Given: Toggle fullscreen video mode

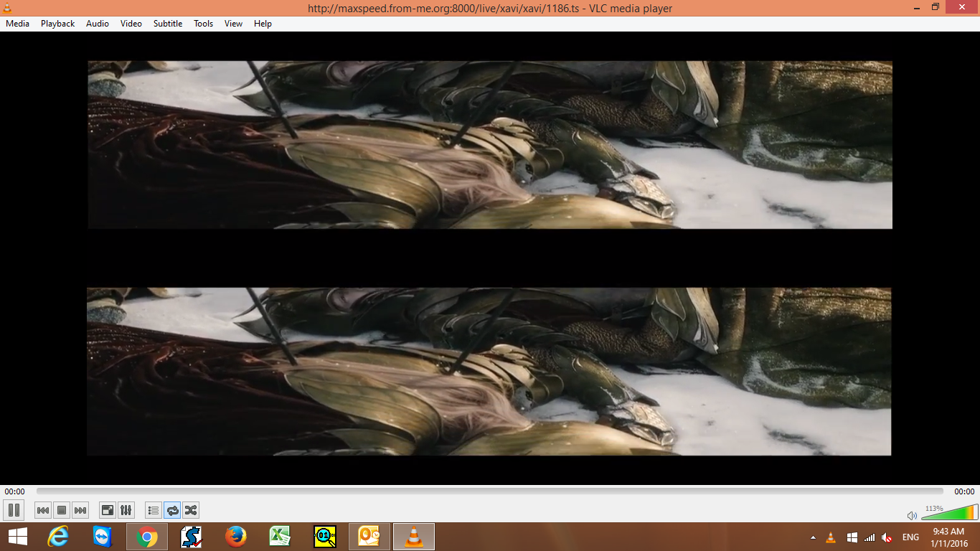Looking at the screenshot, I should pyautogui.click(x=108, y=510).
